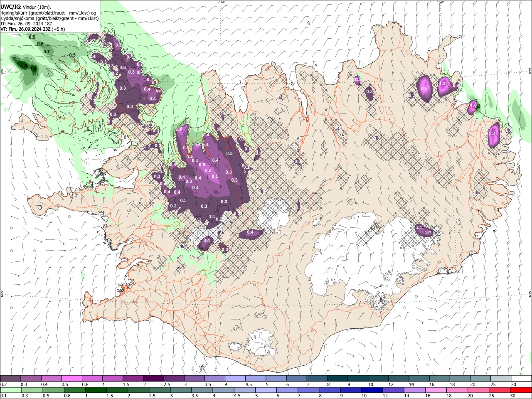Select the bottom-row violet swatch between 12 and 14
The height and width of the screenshot is (399, 532).
pos(393,390)
